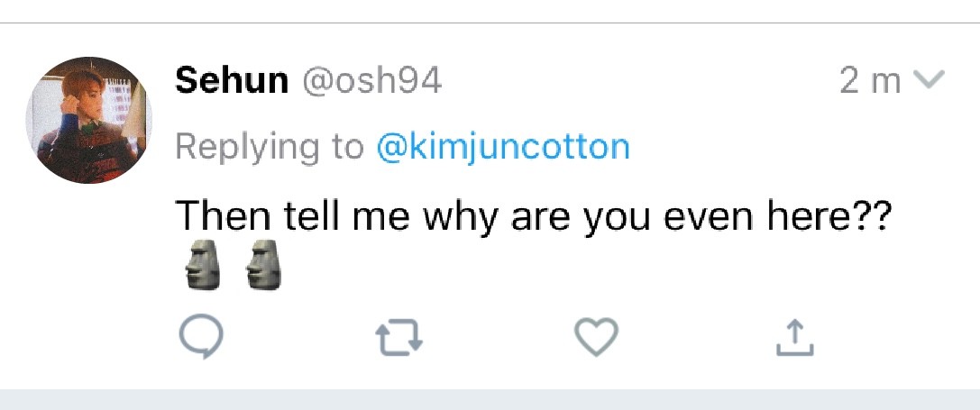This screenshot has width=980, height=410.
Task: Reply to Sehun's tweet
Action: [x=199, y=338]
